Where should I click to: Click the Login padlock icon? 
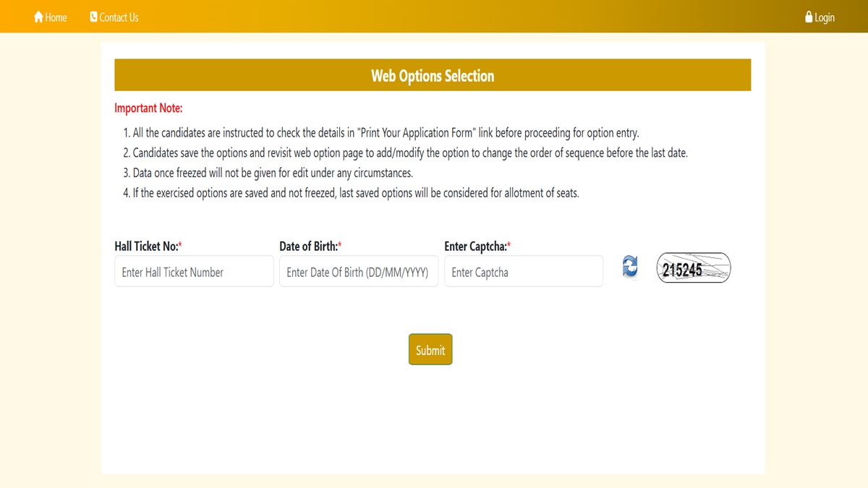pos(808,17)
